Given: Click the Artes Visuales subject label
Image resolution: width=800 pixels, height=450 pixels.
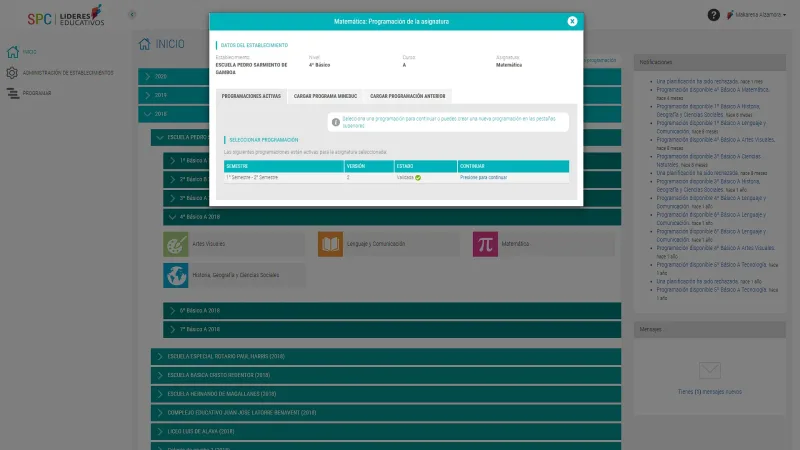Looking at the screenshot, I should pos(209,244).
